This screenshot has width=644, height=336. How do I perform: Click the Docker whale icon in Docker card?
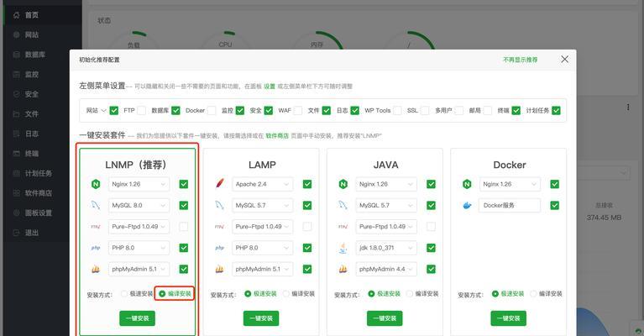(467, 205)
